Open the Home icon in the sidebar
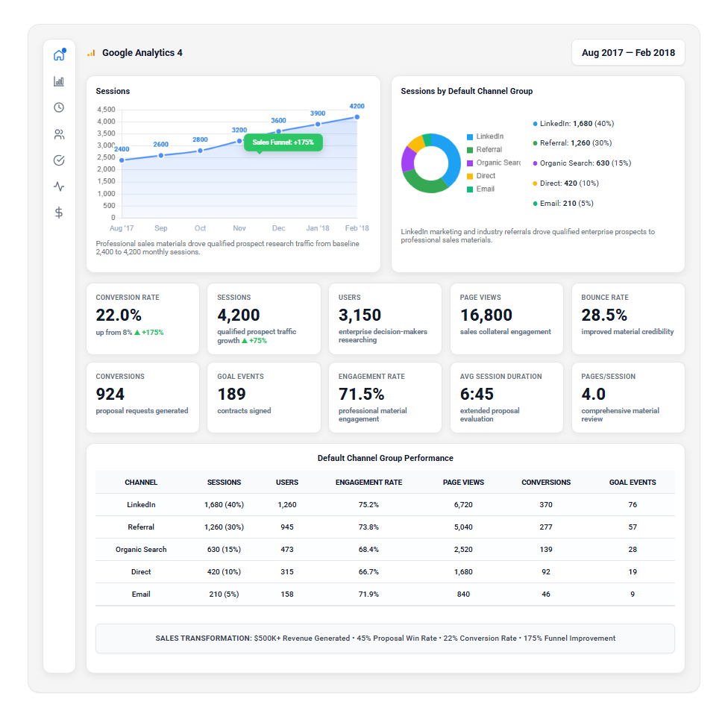 (x=59, y=55)
